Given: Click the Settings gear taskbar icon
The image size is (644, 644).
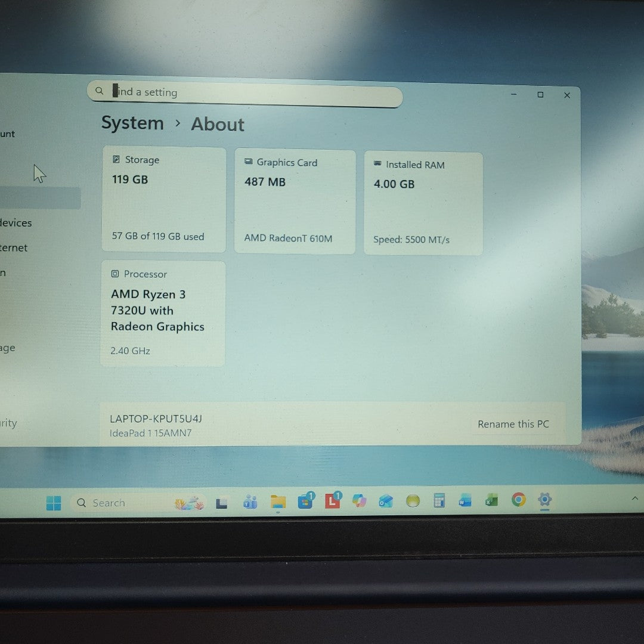Looking at the screenshot, I should tap(544, 500).
